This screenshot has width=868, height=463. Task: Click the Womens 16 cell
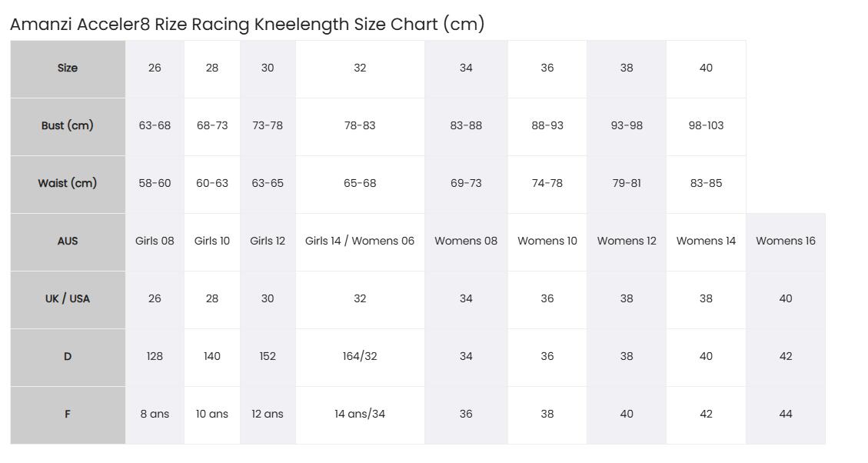pyautogui.click(x=786, y=241)
